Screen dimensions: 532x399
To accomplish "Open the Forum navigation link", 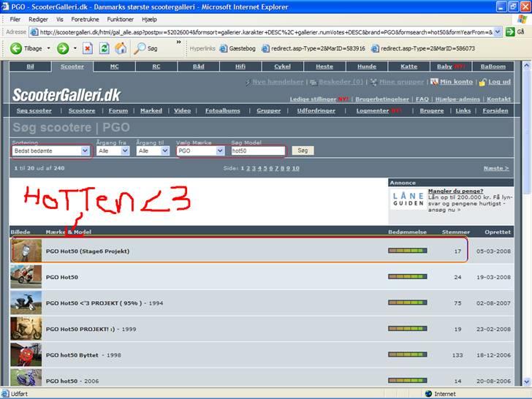I will [x=118, y=110].
